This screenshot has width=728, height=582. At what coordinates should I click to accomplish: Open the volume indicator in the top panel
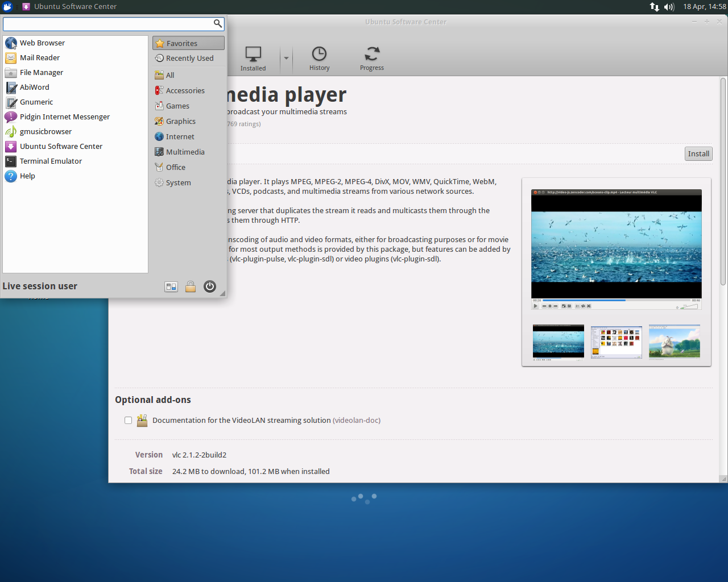click(x=669, y=7)
